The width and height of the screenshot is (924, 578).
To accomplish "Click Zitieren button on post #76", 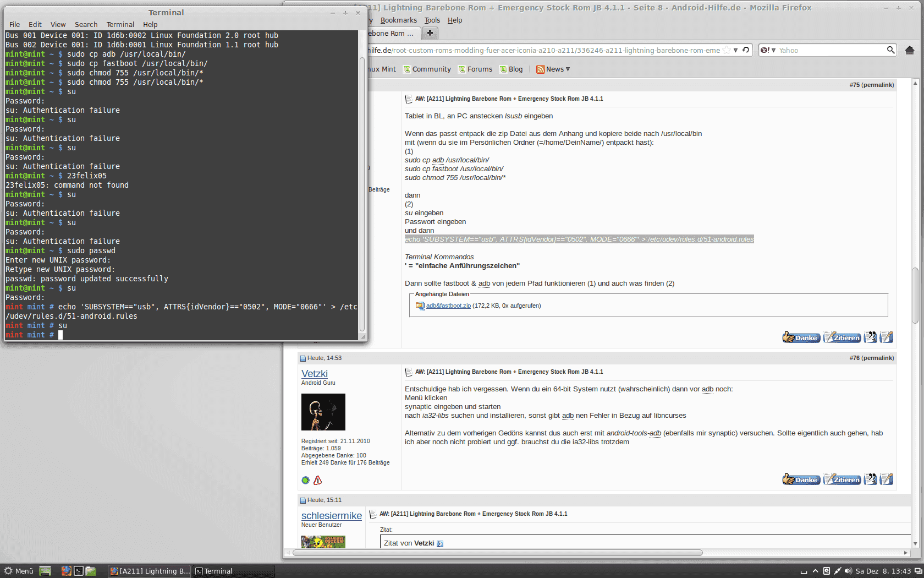I will coord(842,479).
